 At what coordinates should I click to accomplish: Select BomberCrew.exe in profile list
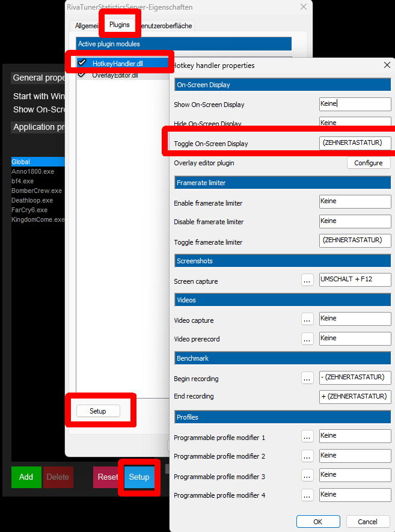point(38,191)
